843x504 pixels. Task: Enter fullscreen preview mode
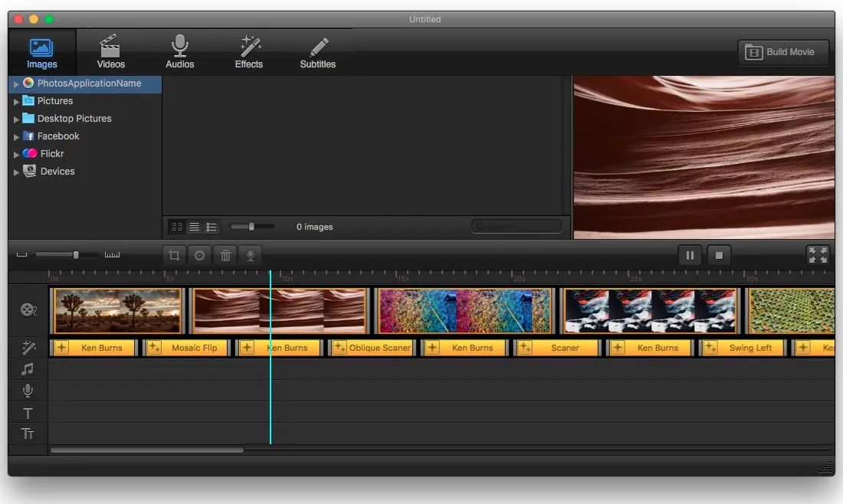(818, 255)
